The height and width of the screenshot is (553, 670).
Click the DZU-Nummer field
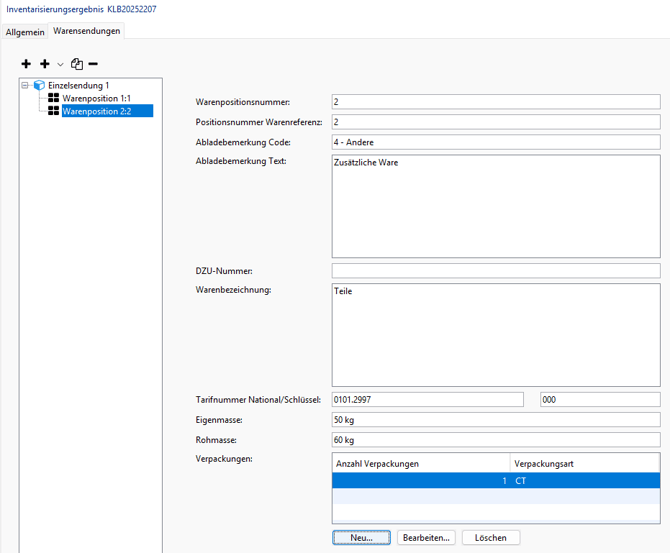pos(496,271)
